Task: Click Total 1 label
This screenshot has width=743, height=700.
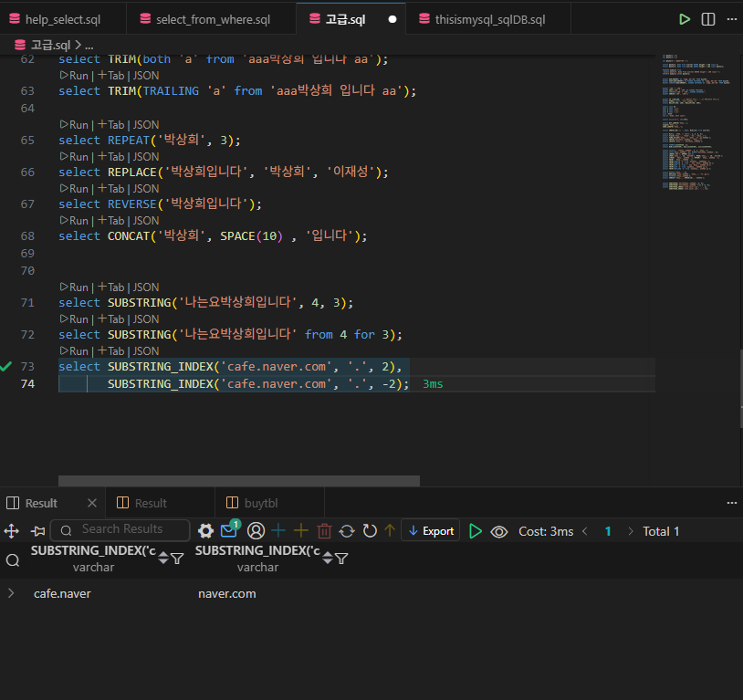Action: pos(661,531)
